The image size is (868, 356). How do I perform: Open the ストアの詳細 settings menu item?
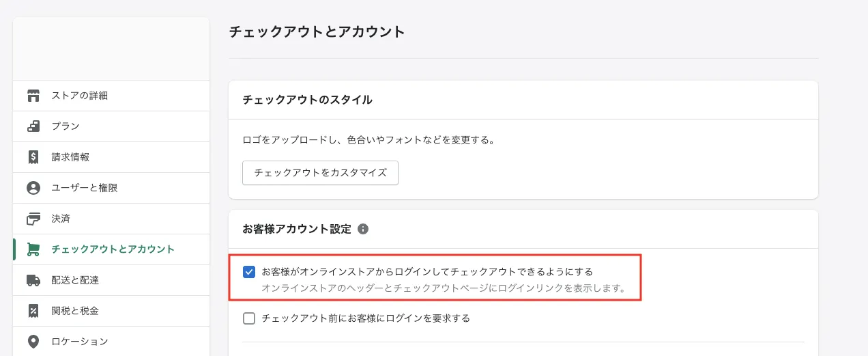[x=80, y=96]
